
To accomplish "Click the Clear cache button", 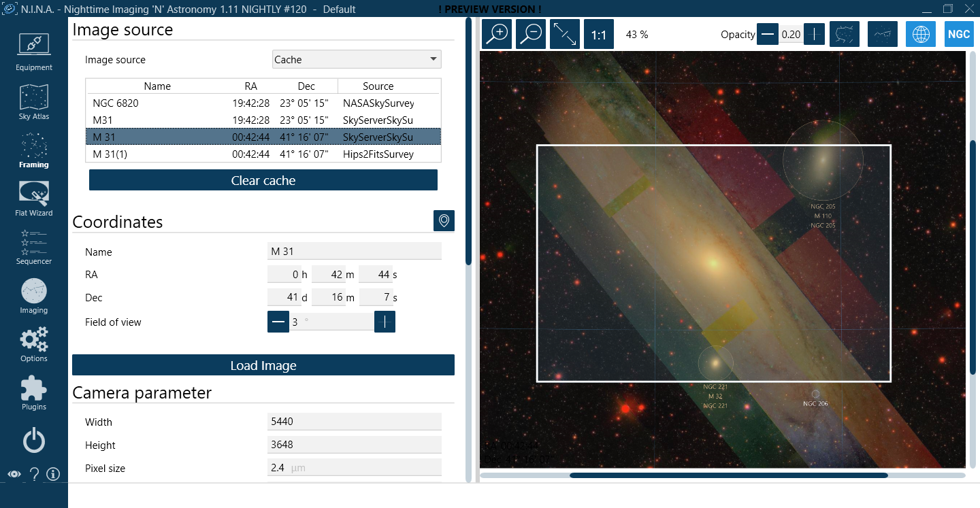I will (263, 180).
